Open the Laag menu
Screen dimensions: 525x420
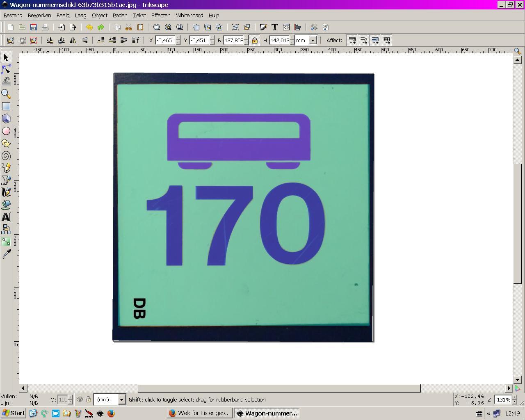point(80,16)
